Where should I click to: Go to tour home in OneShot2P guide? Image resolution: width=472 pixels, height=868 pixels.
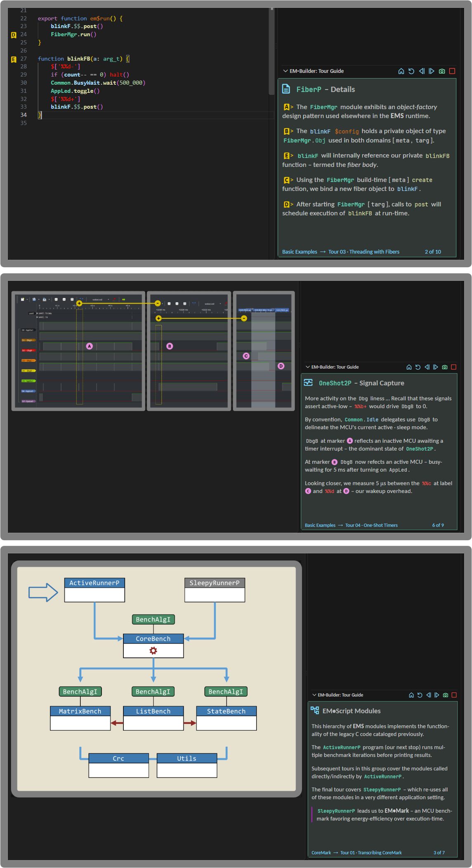(409, 367)
